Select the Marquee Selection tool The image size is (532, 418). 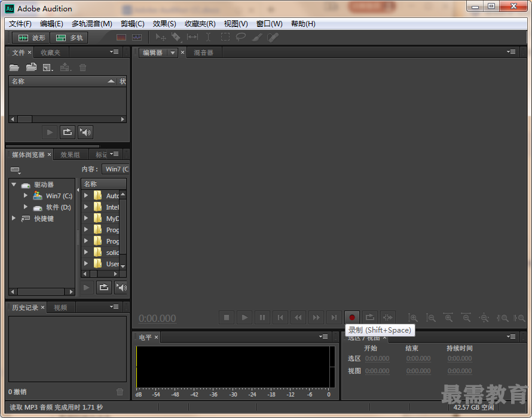[x=225, y=37]
